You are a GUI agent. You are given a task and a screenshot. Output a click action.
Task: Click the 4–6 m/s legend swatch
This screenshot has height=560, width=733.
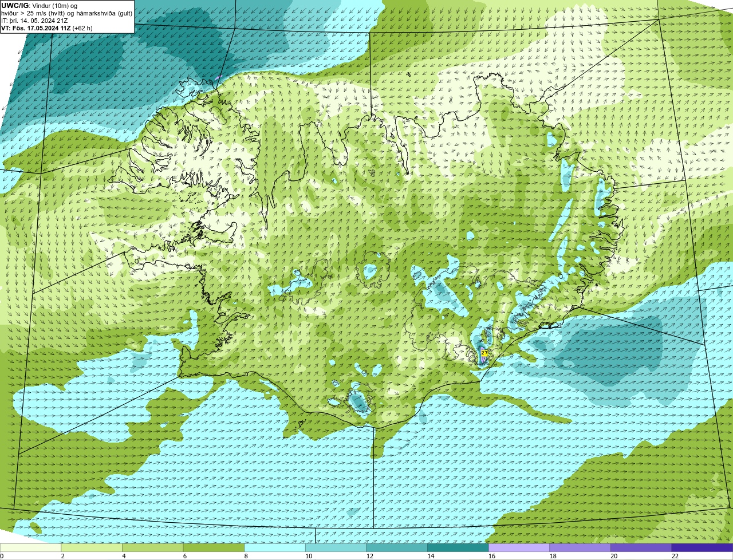pos(153,547)
